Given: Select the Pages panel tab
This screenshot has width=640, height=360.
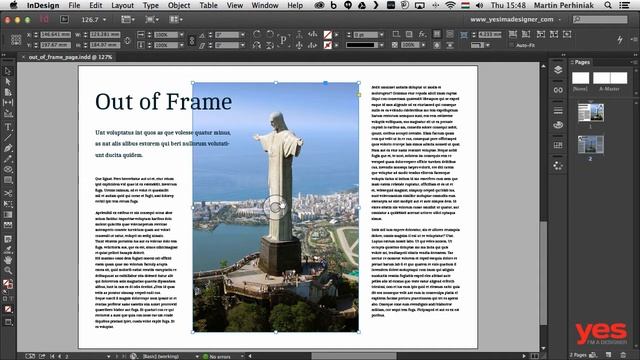Looking at the screenshot, I should point(582,62).
